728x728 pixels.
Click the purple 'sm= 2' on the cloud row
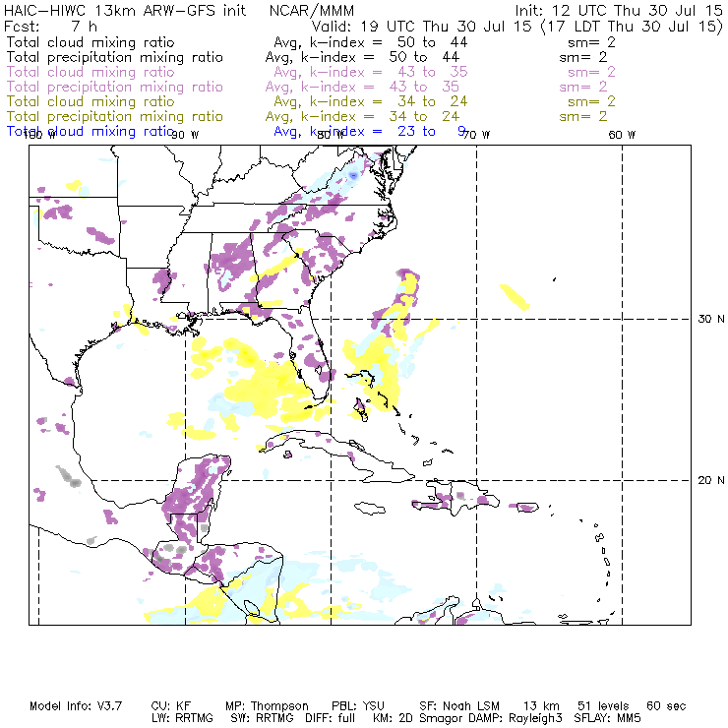click(x=591, y=72)
